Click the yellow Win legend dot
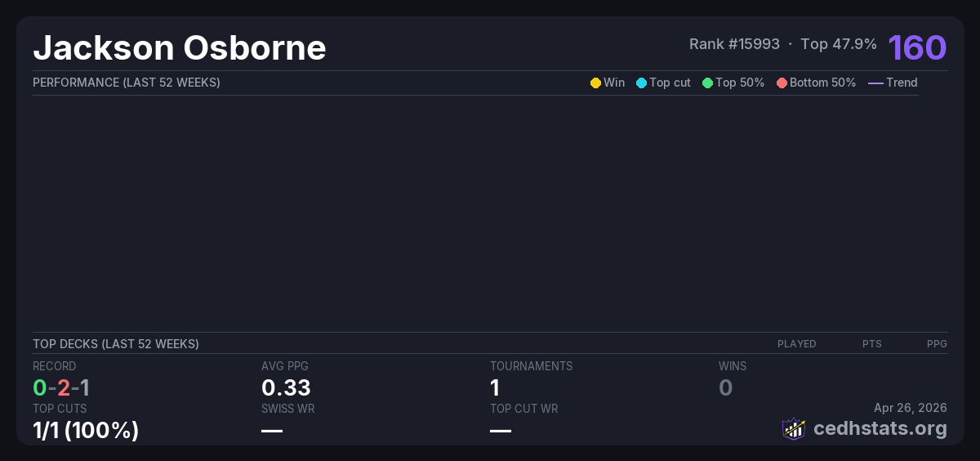 coord(595,83)
